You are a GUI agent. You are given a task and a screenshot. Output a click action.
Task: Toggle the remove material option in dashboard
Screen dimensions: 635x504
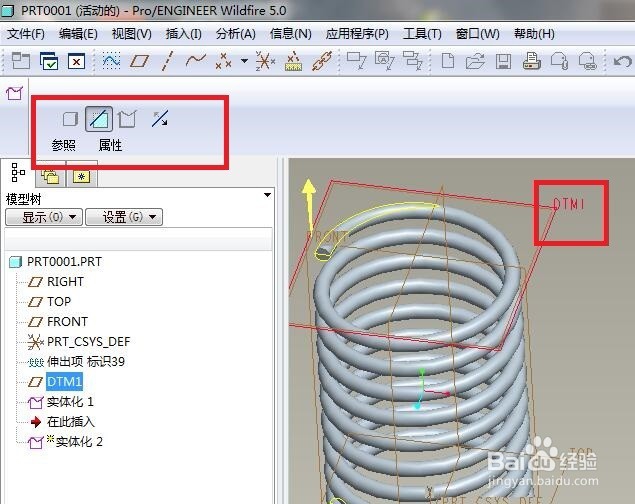tap(99, 119)
